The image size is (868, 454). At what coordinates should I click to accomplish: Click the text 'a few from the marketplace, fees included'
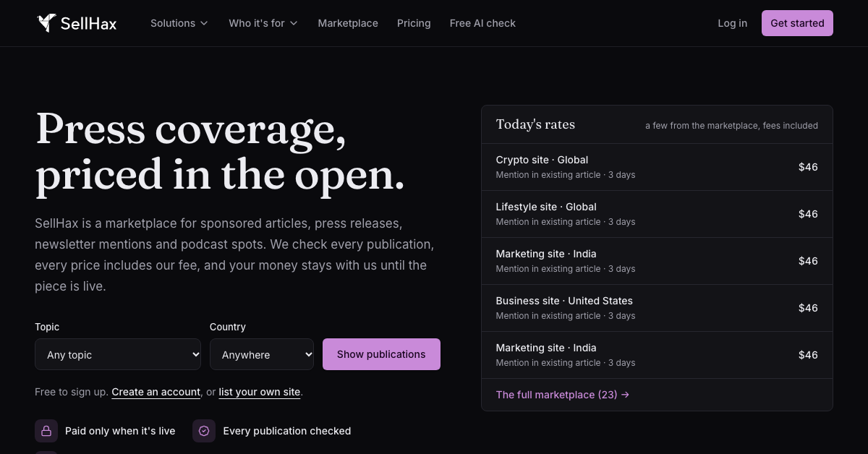[x=731, y=126]
